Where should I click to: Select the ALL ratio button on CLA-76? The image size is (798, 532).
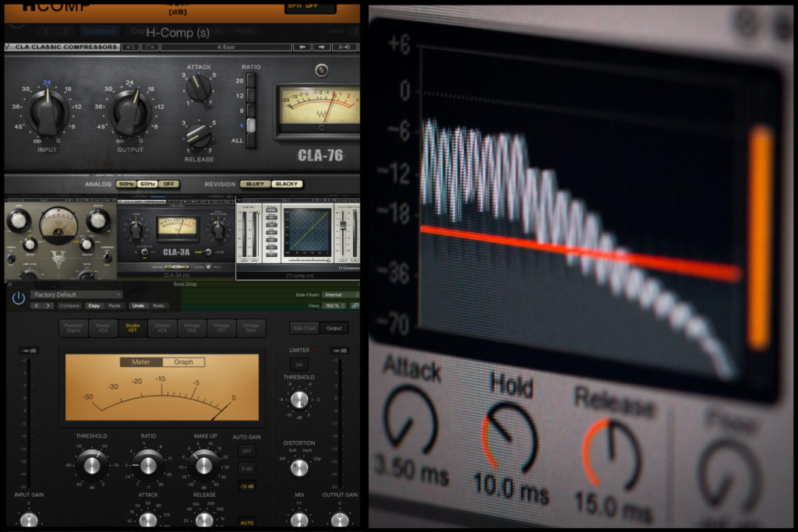(x=250, y=141)
